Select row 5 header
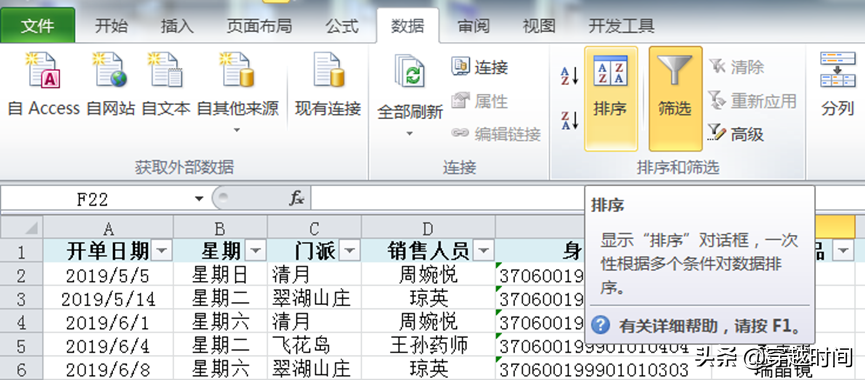 pyautogui.click(x=22, y=346)
